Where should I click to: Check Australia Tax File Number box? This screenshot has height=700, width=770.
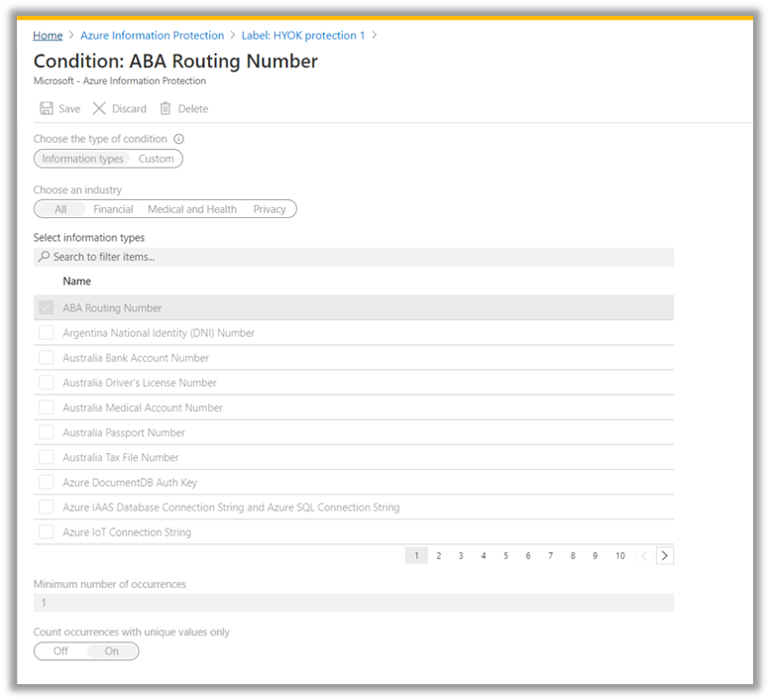(x=47, y=457)
